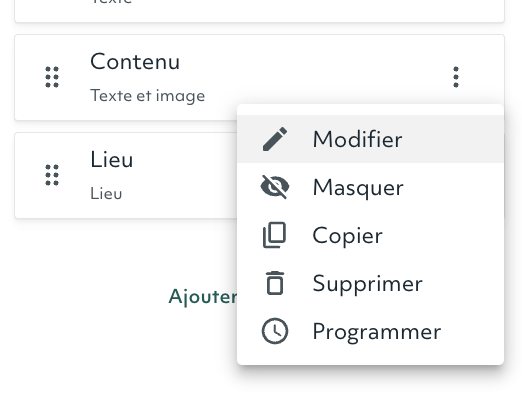This screenshot has height=398, width=522.
Task: Click the partially visible block at top
Action: pyautogui.click(x=259, y=11)
